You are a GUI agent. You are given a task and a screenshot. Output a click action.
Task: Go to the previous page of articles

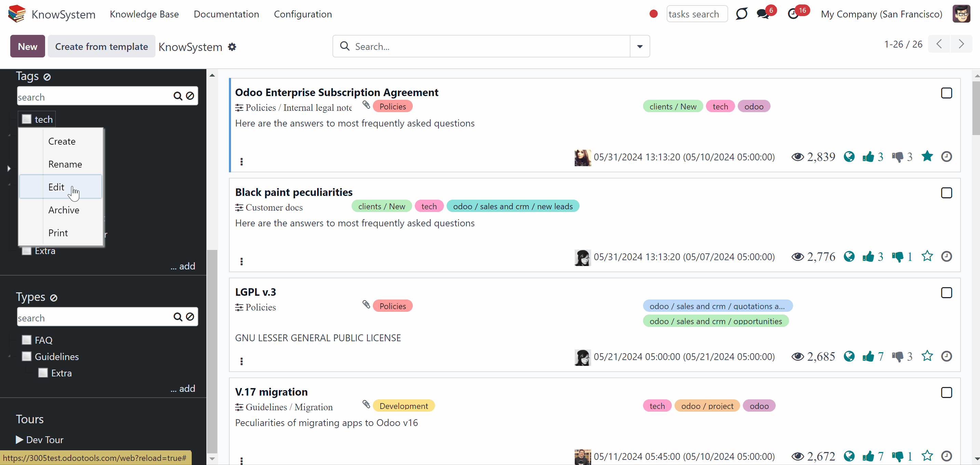point(939,44)
